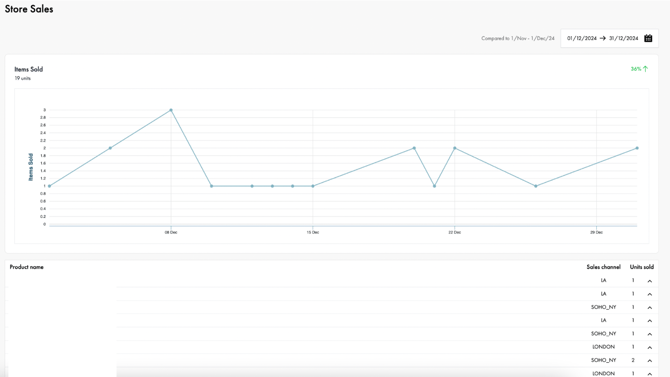Image resolution: width=670 pixels, height=377 pixels.
Task: Click the first LONDON sales channel cell
Action: click(603, 347)
